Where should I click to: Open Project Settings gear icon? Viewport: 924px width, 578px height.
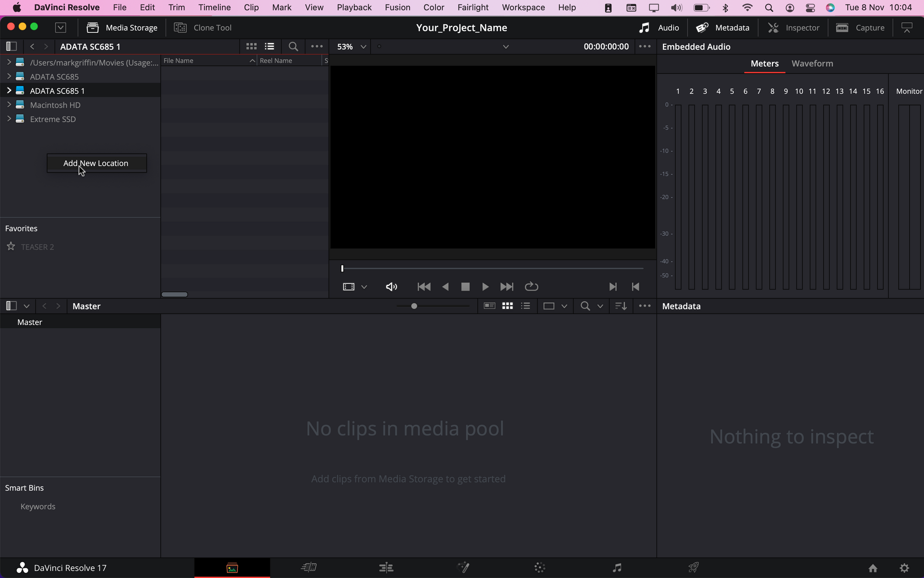[x=904, y=568]
